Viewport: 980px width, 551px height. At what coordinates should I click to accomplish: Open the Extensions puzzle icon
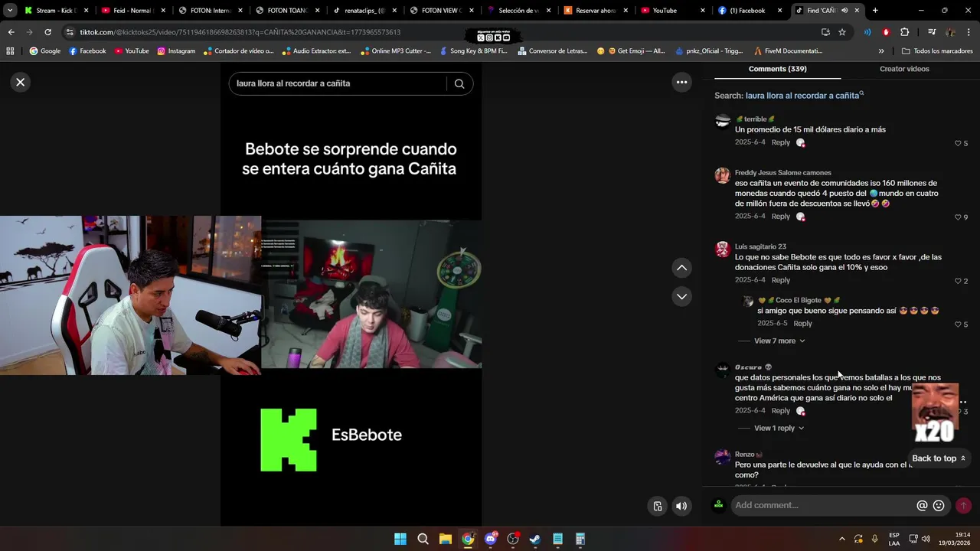point(904,32)
